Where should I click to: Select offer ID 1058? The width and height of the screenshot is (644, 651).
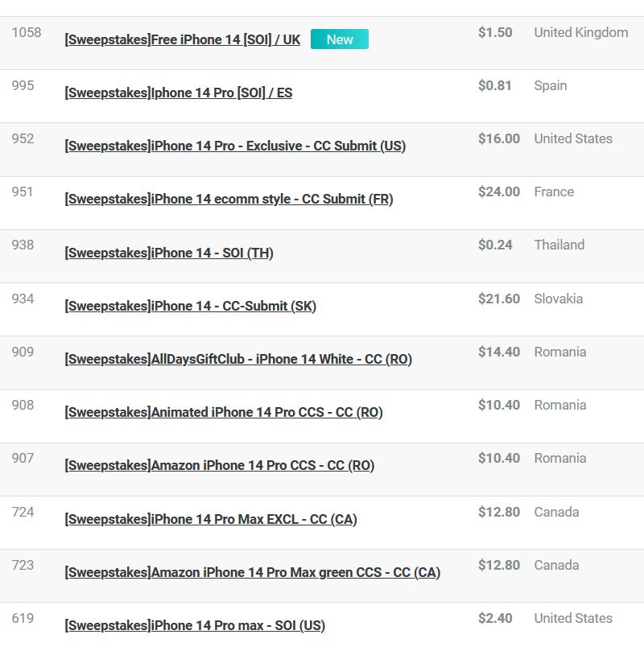(27, 32)
